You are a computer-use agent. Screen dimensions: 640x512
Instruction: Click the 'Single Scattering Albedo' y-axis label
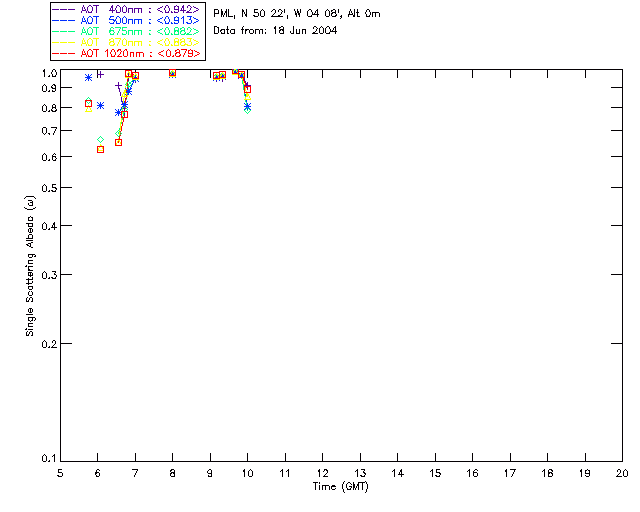pos(30,265)
